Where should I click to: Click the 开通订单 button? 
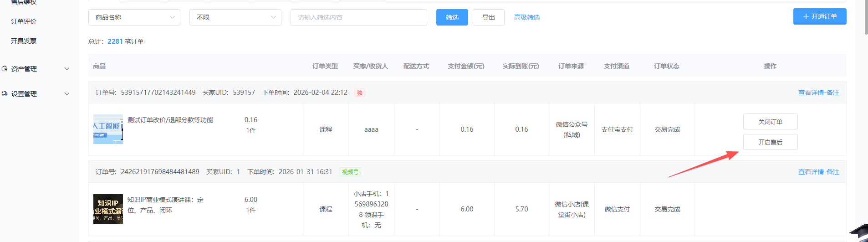[x=820, y=16]
